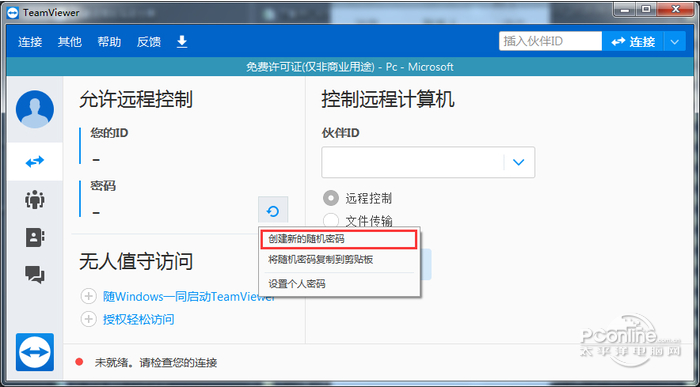
Task: Click the 授权轻松访问 link
Action: (139, 319)
